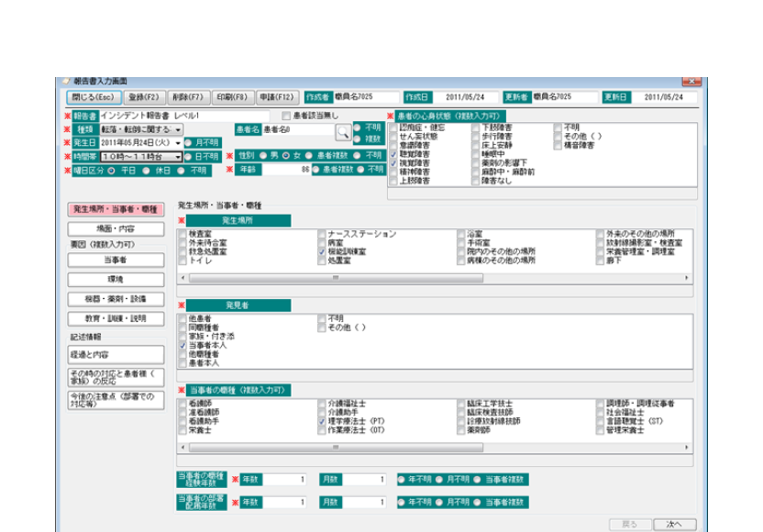Select 日不明 radio next to 時間帯

pos(188,157)
